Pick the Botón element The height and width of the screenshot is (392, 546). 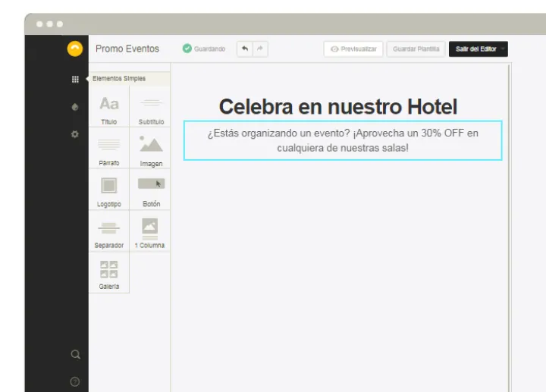coord(151,189)
